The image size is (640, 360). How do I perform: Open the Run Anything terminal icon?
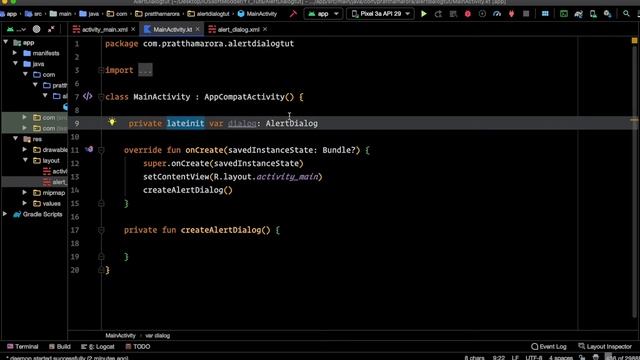pos(564,14)
